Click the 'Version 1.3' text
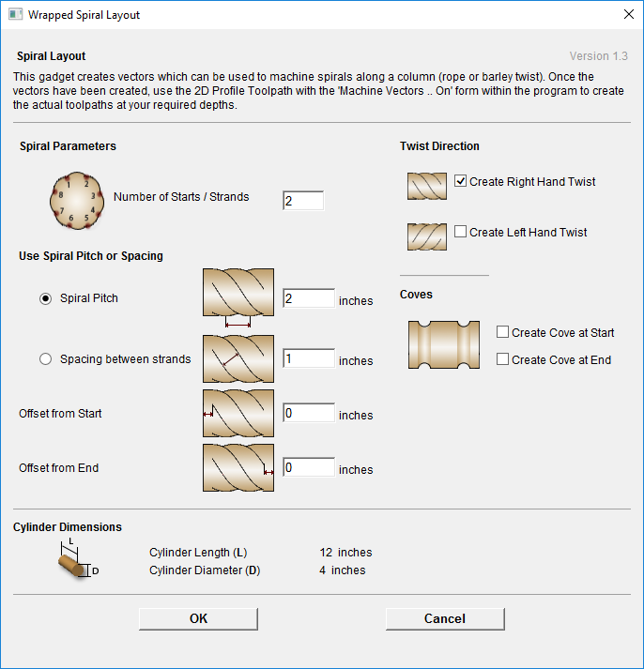Viewport: 644px width, 669px height. pyautogui.click(x=598, y=56)
